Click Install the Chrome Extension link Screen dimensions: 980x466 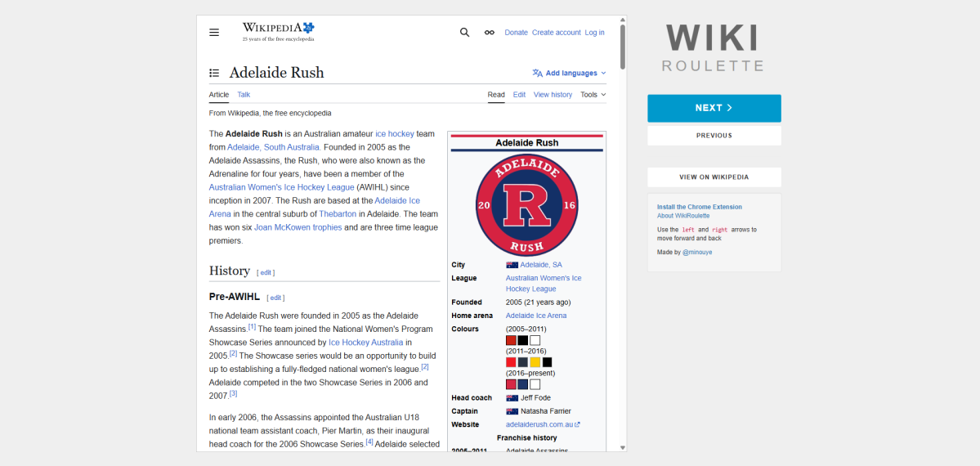(x=700, y=207)
